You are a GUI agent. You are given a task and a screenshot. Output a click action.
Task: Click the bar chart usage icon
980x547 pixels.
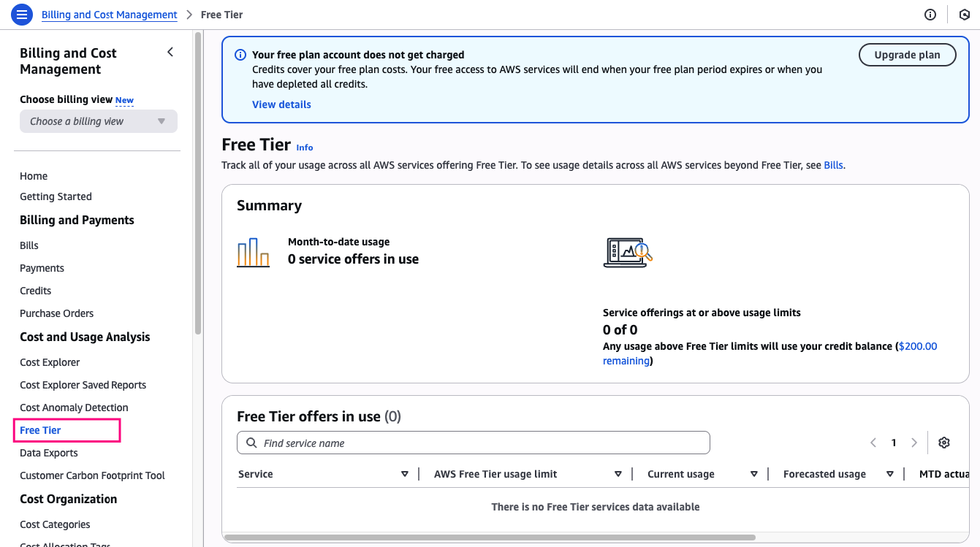tap(254, 253)
